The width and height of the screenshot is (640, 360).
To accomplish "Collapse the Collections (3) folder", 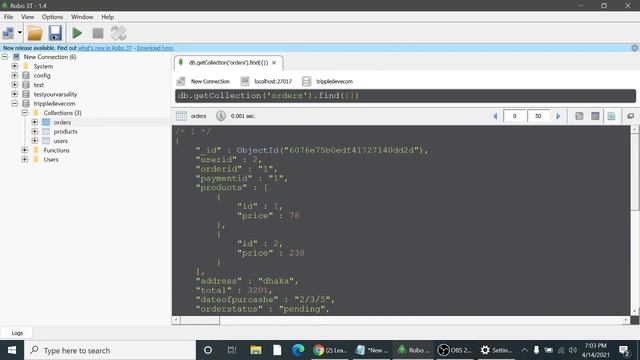I will (25, 112).
